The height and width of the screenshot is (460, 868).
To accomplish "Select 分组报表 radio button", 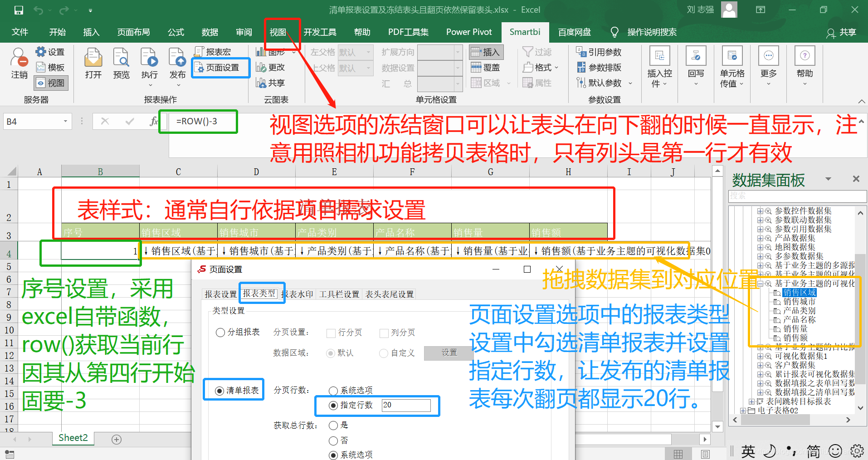I will (x=220, y=333).
